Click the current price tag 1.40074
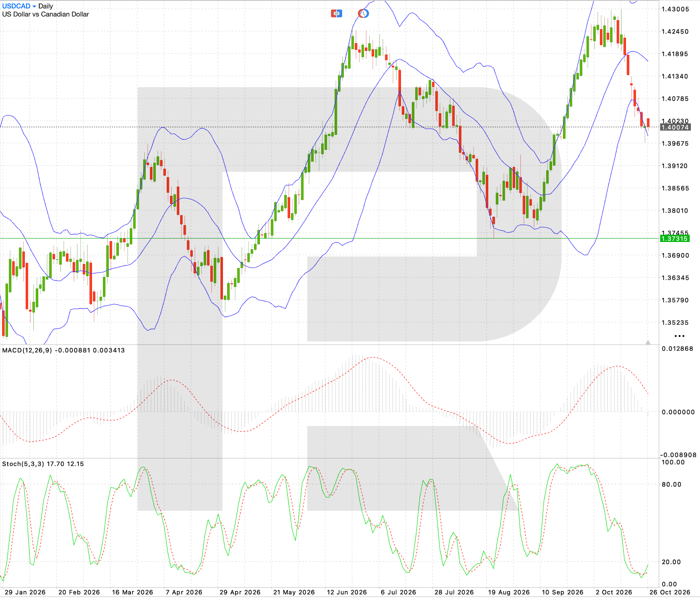The height and width of the screenshot is (598, 700). point(675,127)
